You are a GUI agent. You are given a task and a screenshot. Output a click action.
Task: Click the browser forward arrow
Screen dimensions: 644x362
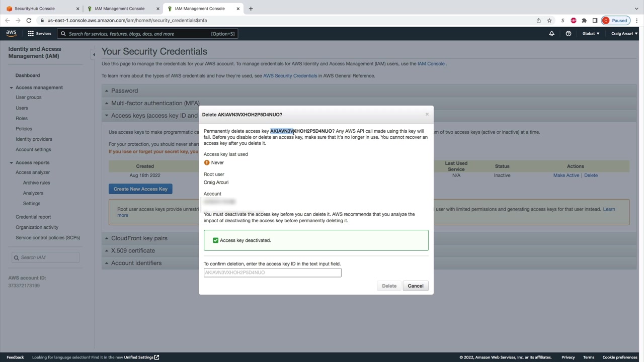coord(18,21)
